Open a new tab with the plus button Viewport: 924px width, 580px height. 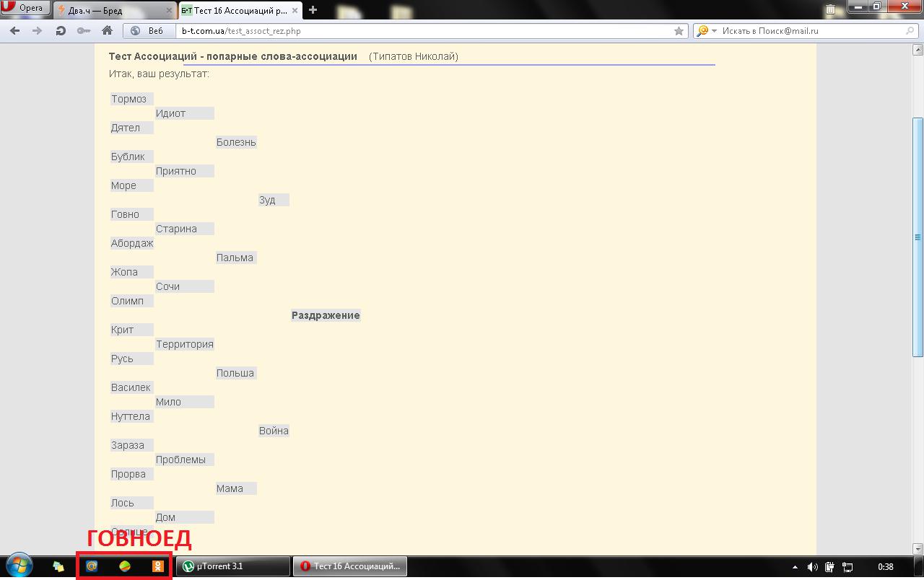(313, 10)
